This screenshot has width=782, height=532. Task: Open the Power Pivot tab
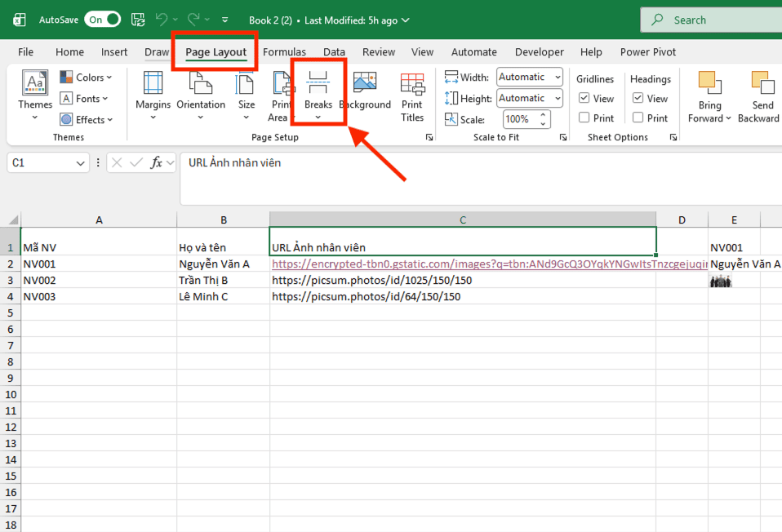tap(648, 52)
